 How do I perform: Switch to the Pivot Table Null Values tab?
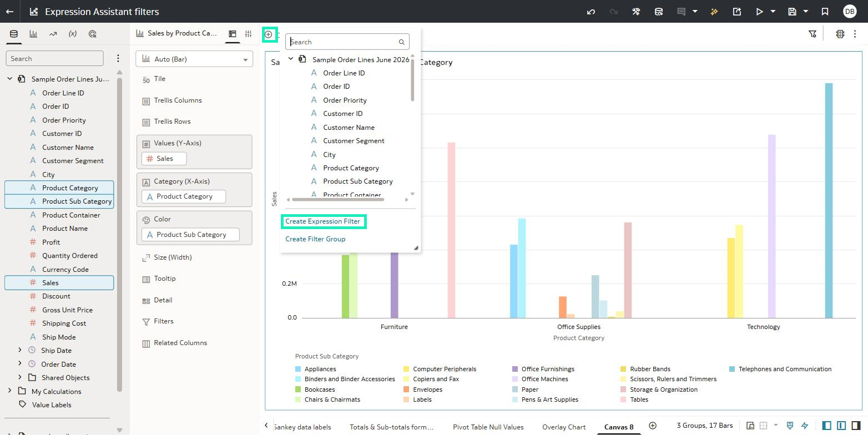tap(488, 427)
